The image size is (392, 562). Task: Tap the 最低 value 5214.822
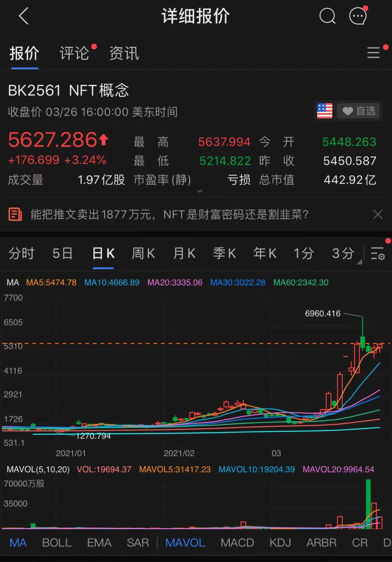pos(225,161)
